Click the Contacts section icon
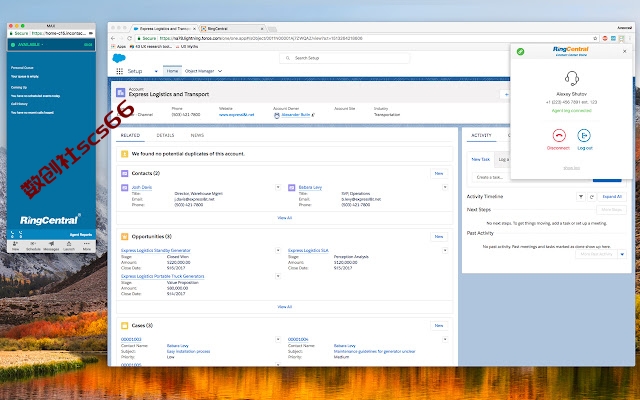 (x=124, y=173)
